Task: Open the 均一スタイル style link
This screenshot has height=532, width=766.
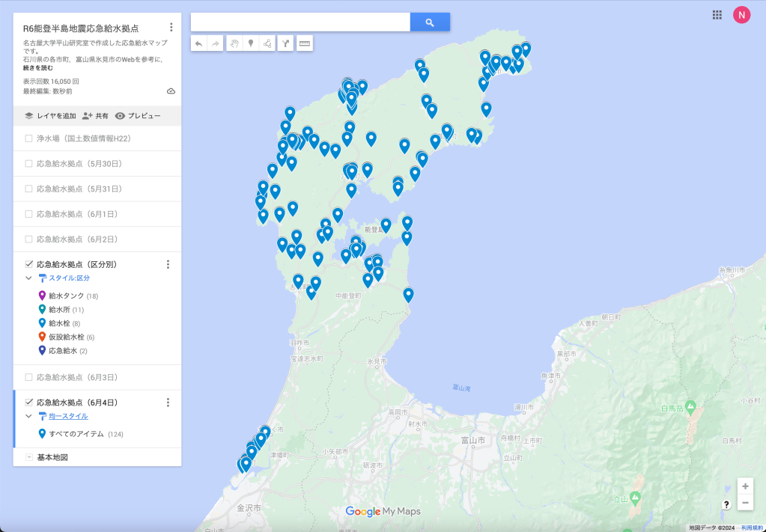Action: (x=67, y=416)
